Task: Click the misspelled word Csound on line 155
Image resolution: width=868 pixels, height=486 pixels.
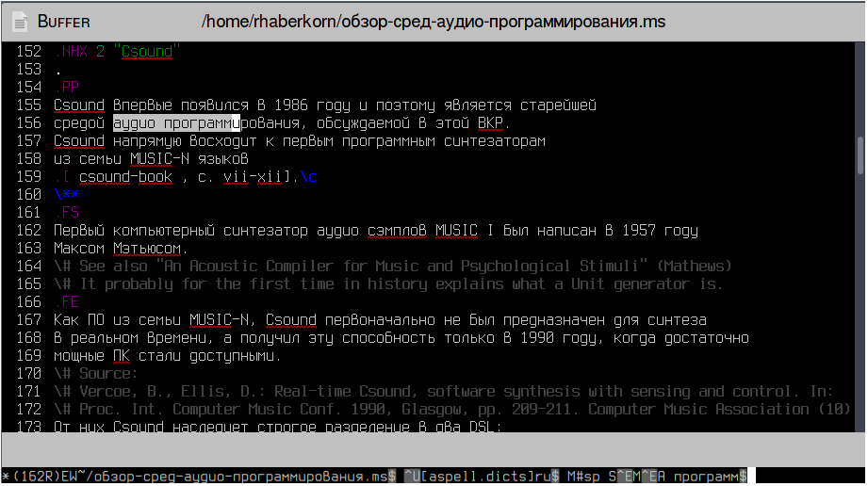Action: point(78,105)
